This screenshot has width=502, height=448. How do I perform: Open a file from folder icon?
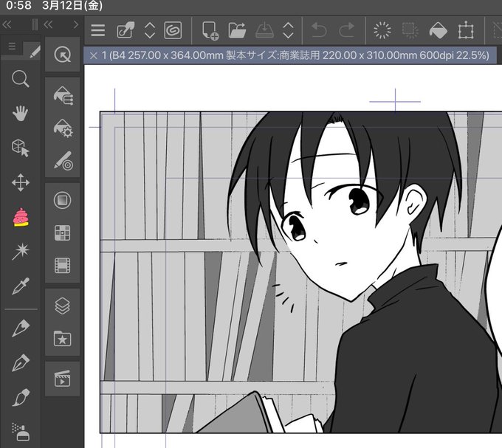[x=237, y=31]
